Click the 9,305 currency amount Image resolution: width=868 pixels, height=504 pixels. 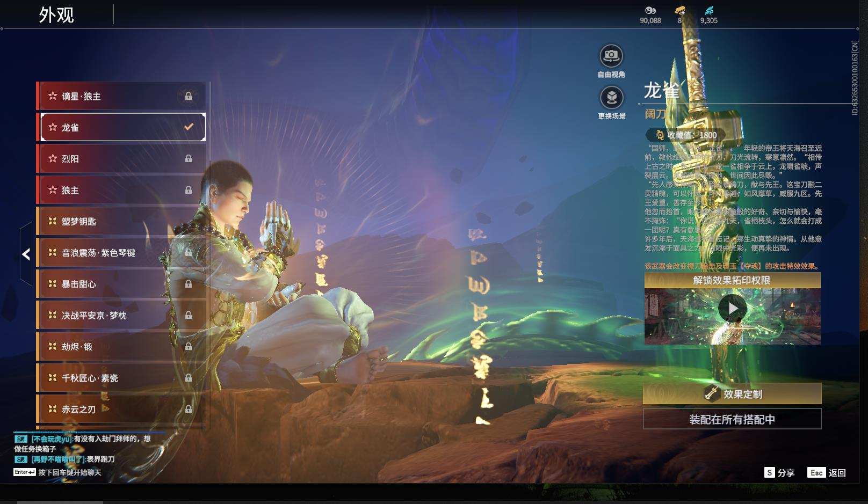click(x=709, y=20)
